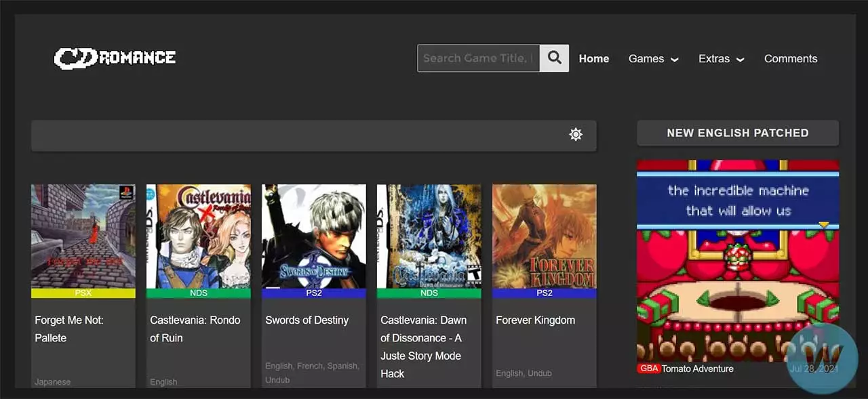Click the Forget Me Not: Pallete title link
The height and width of the screenshot is (399, 868).
point(69,329)
